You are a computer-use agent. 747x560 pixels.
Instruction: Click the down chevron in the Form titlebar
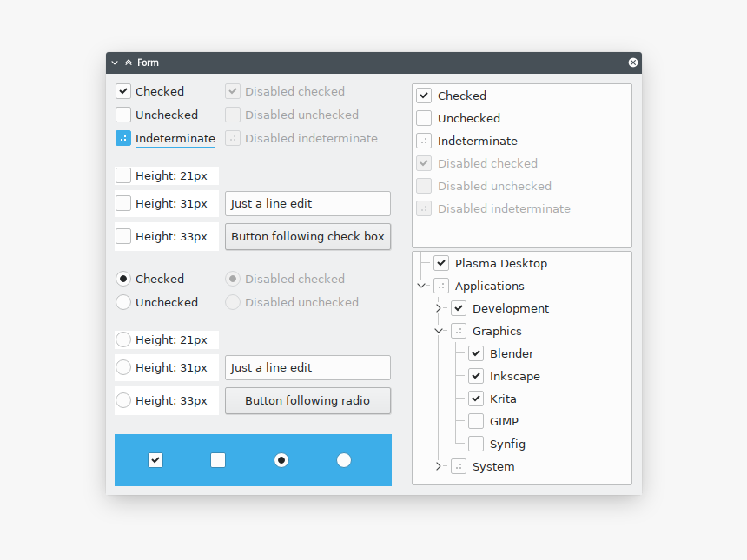114,63
